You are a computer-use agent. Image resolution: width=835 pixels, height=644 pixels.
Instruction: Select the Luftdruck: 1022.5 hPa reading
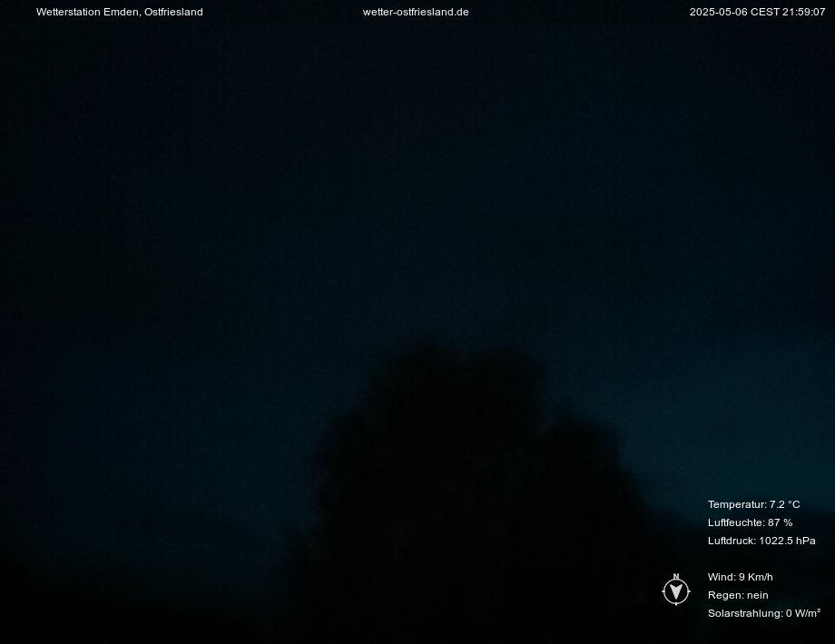point(761,541)
